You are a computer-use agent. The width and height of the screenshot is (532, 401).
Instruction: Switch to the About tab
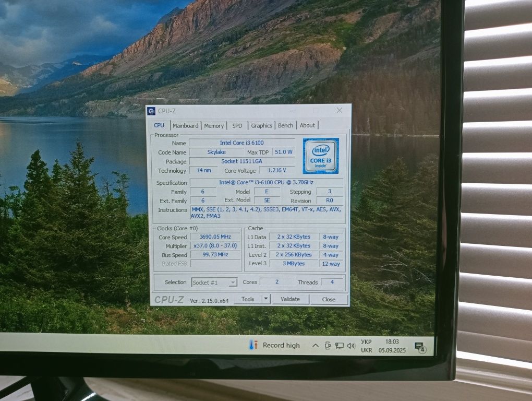(307, 125)
